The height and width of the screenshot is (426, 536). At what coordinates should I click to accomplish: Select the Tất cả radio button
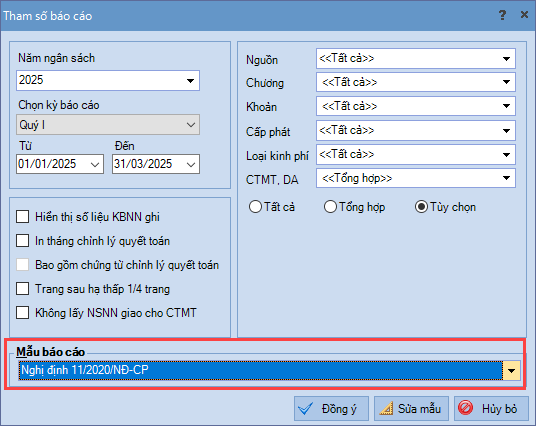pos(255,207)
